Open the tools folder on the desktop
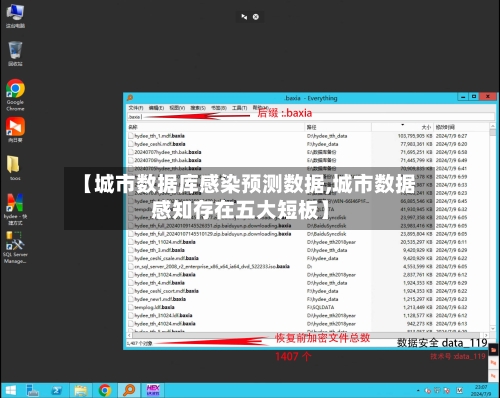 [14, 168]
